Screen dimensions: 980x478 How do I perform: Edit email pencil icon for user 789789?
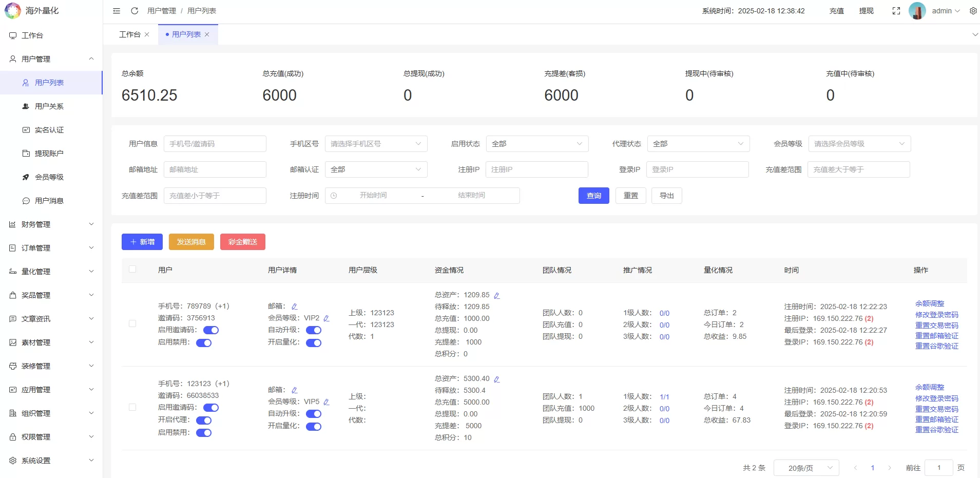(294, 307)
